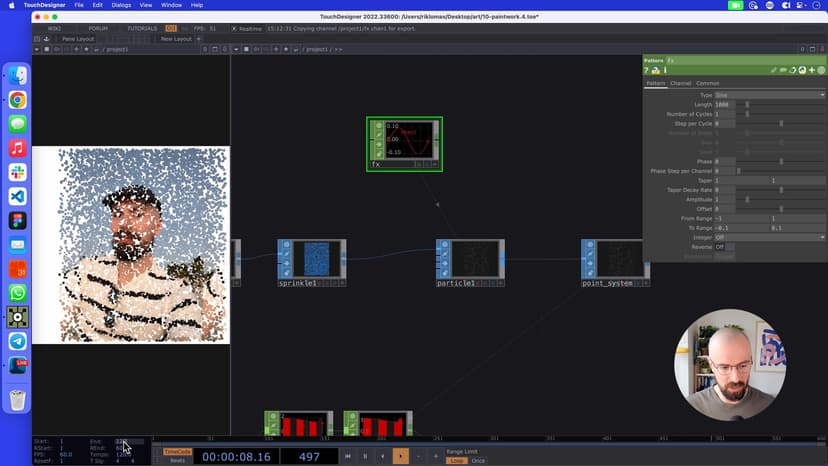Image resolution: width=828 pixels, height=466 pixels.
Task: Pause the timeline playback
Action: point(365,456)
